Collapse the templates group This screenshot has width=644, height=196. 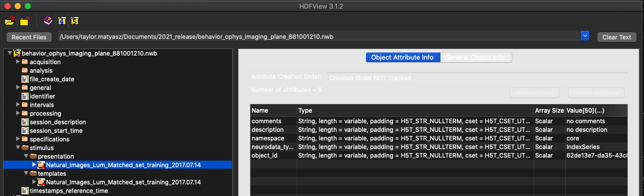tap(26, 173)
